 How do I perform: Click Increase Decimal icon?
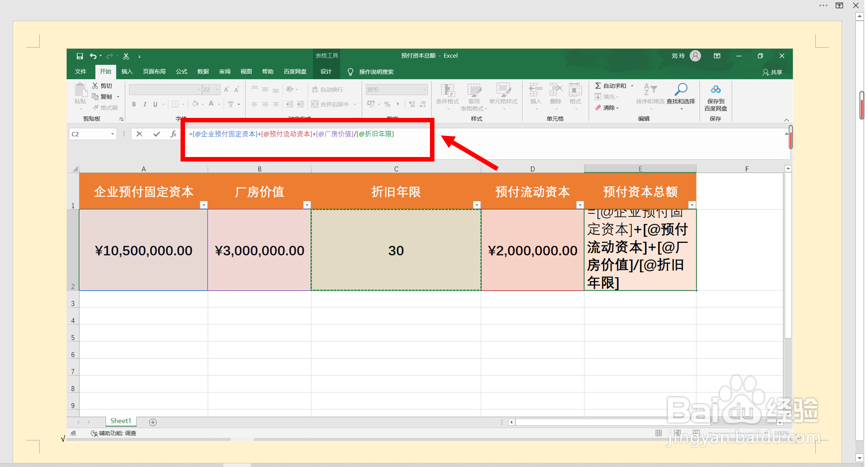pos(412,104)
